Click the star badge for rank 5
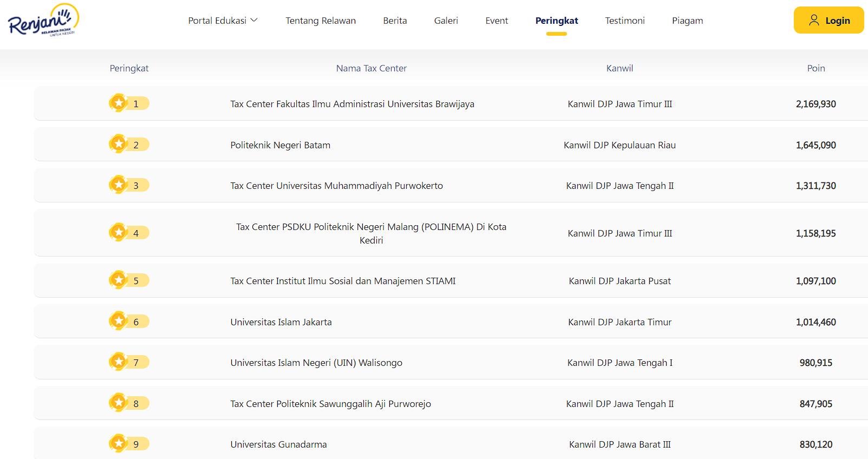868x459 pixels. (119, 280)
